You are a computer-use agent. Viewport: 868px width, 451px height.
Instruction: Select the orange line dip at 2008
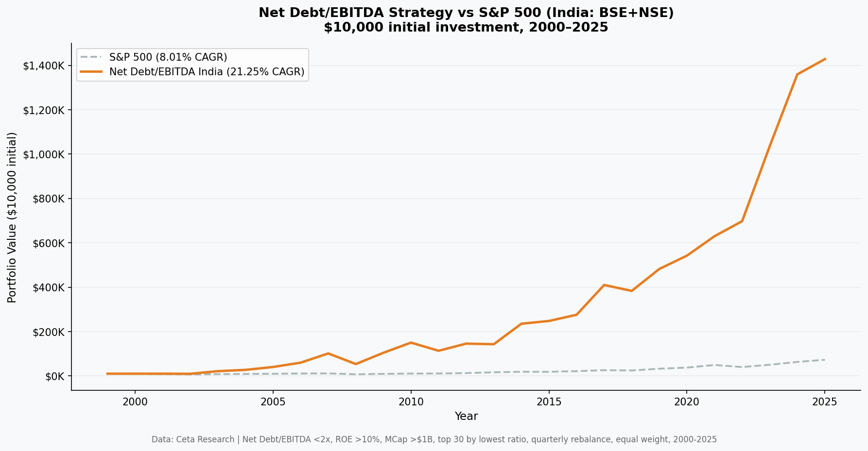355,364
